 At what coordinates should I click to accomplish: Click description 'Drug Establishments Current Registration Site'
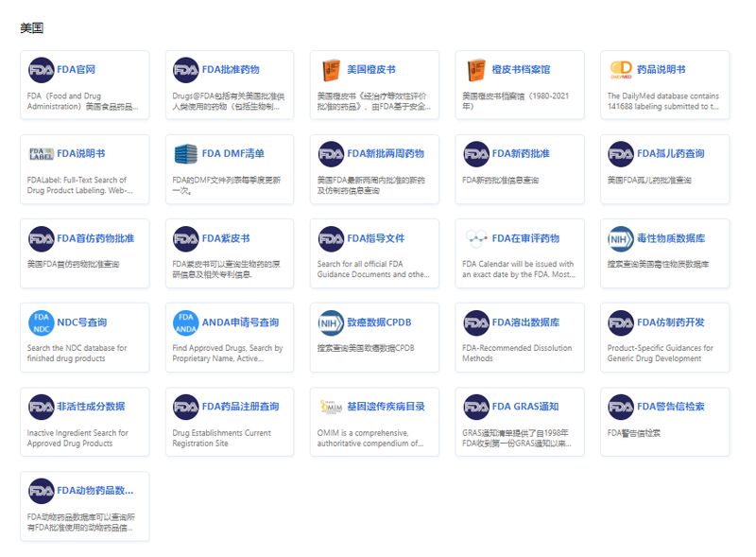point(222,438)
